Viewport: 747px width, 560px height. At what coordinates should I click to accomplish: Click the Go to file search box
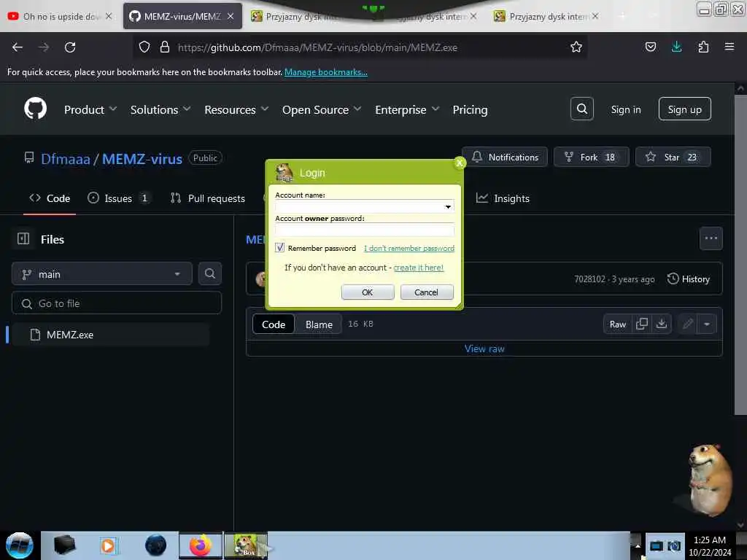tap(117, 303)
